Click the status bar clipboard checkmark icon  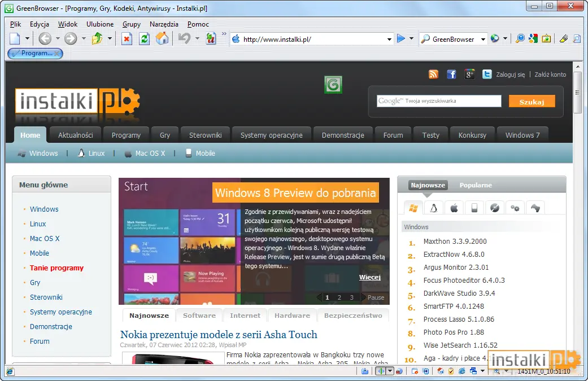click(x=451, y=371)
